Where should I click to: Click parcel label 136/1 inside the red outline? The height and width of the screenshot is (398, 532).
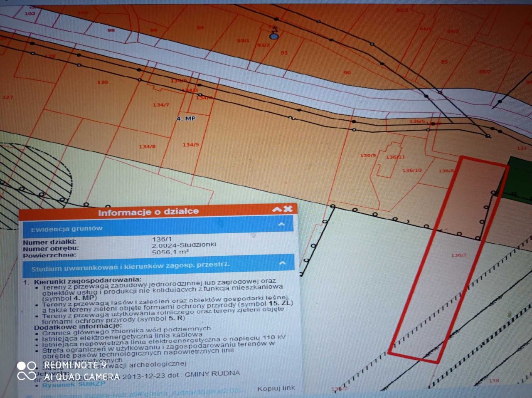459,255
